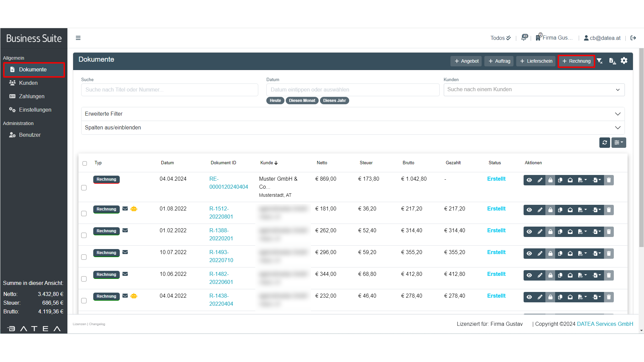Check the select-all checkbox in the table header
Screen dimensions: 644x362
tap(85, 163)
